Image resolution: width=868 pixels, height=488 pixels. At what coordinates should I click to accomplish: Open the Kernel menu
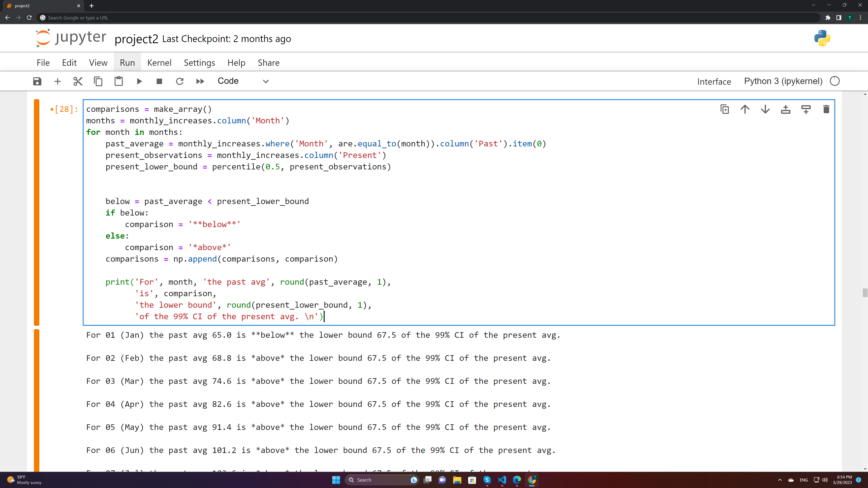click(x=159, y=63)
